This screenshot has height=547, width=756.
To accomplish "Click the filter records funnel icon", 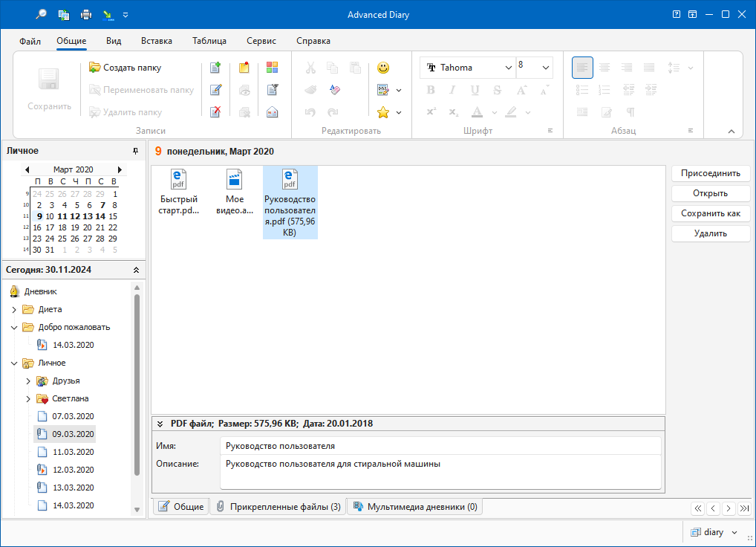I will (272, 90).
